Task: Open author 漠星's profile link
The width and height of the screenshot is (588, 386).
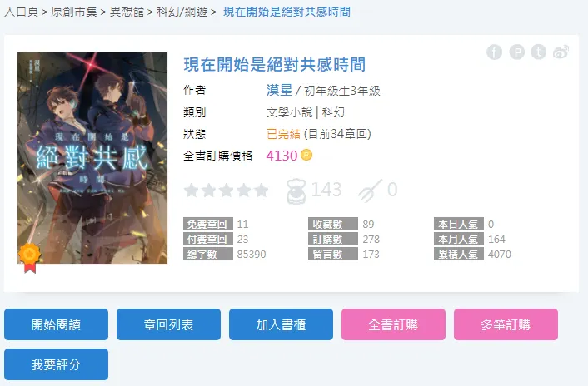Action: [x=279, y=90]
